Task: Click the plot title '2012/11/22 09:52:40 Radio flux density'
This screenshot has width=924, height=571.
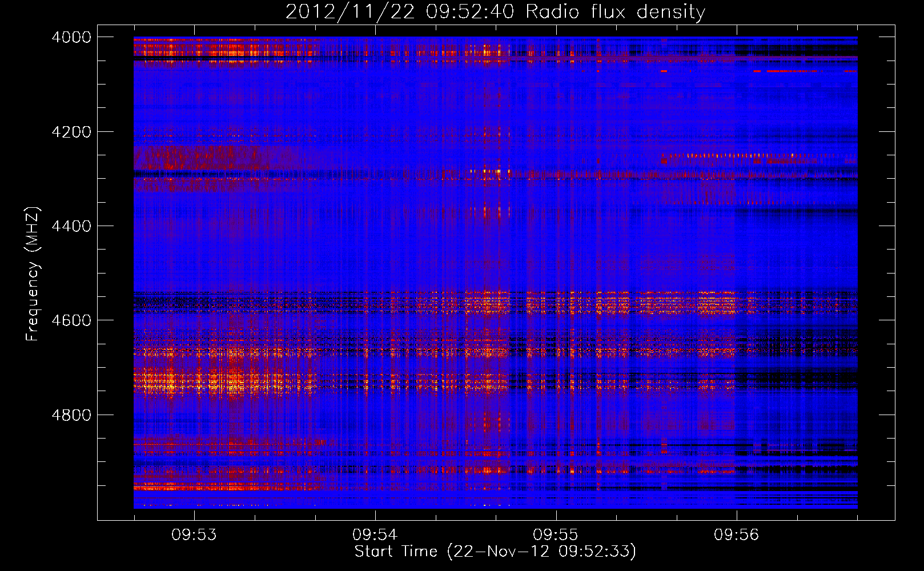Action: coord(495,12)
